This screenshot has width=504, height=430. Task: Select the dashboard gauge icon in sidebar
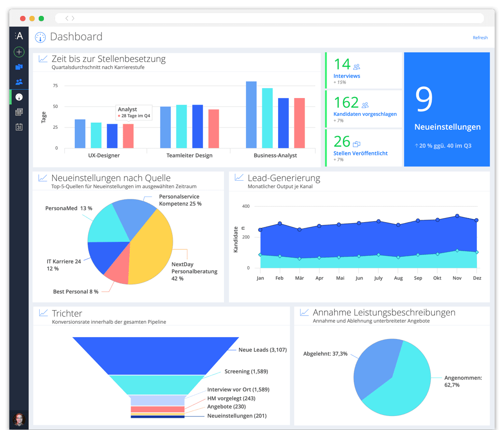pyautogui.click(x=19, y=97)
